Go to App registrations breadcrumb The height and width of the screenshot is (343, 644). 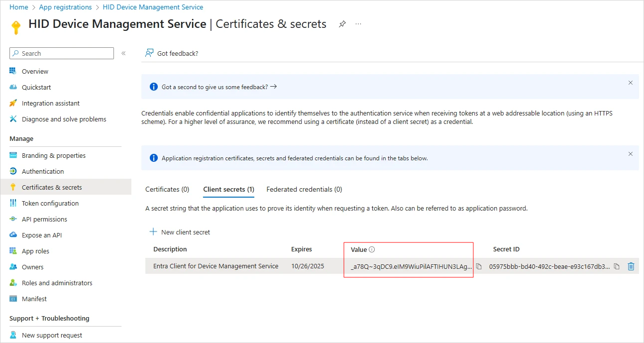tap(65, 7)
